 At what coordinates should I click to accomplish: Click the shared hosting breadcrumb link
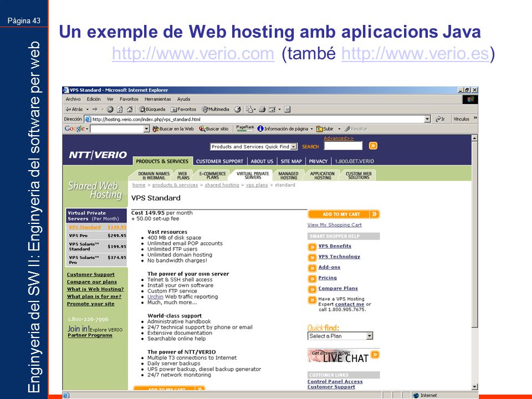[x=222, y=185]
